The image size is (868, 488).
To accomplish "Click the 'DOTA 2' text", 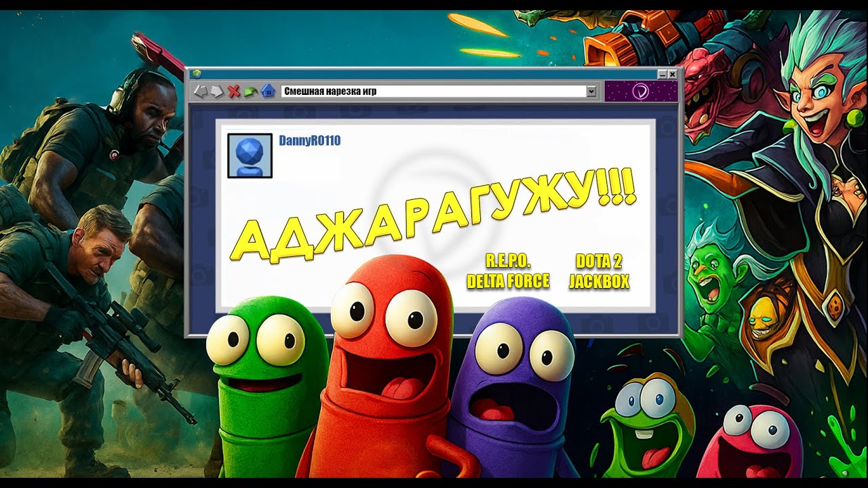I will 599,262.
